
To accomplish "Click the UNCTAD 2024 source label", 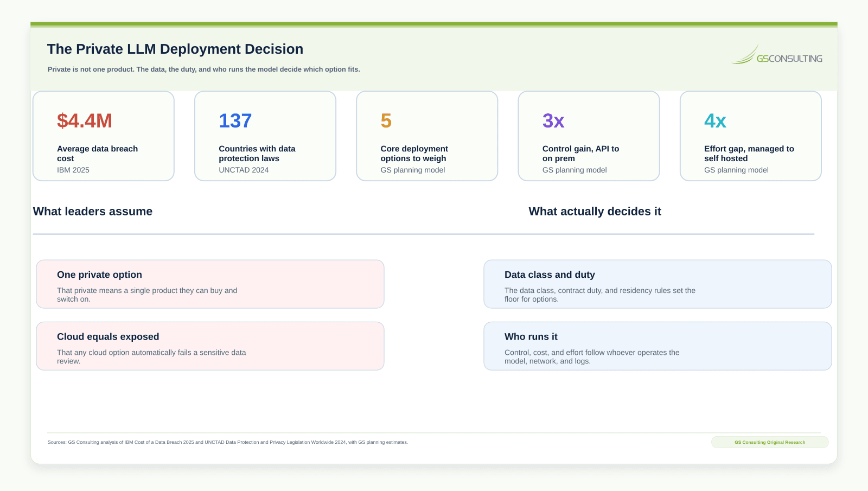I will tap(244, 170).
